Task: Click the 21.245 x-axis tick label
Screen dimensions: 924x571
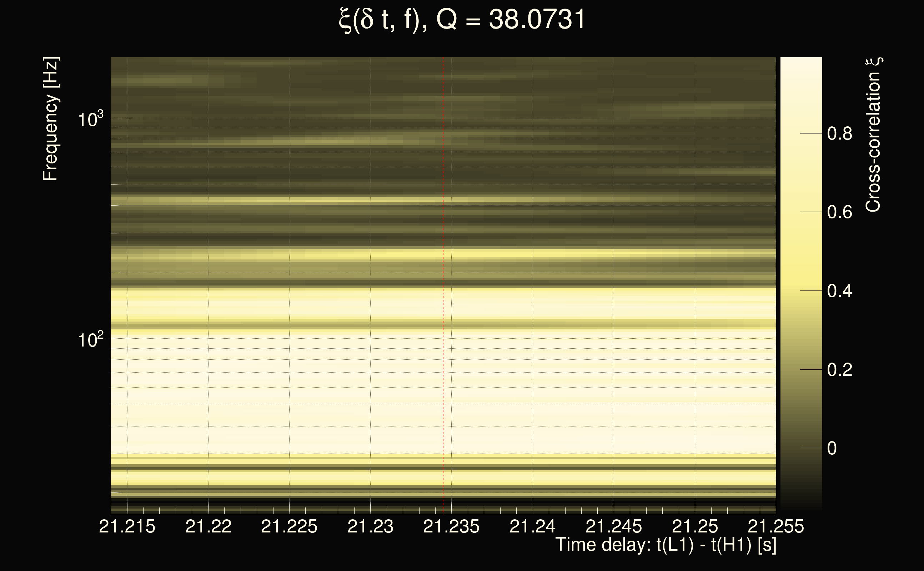Action: point(613,526)
